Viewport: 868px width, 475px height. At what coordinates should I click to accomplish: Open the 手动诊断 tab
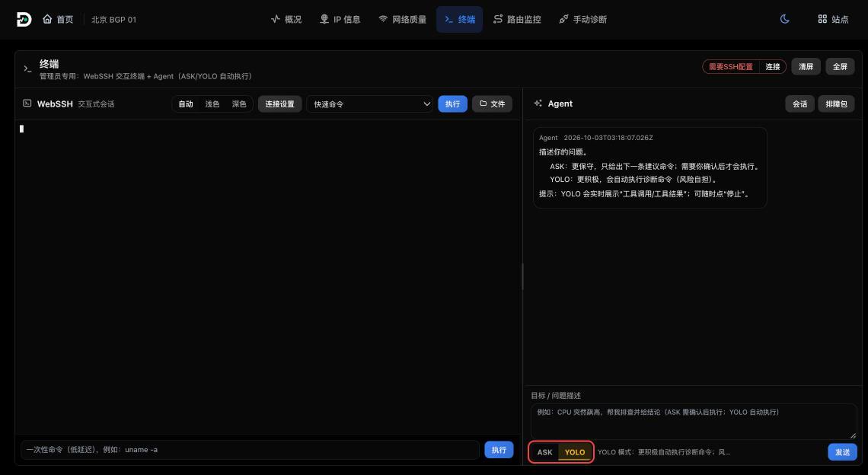point(583,19)
